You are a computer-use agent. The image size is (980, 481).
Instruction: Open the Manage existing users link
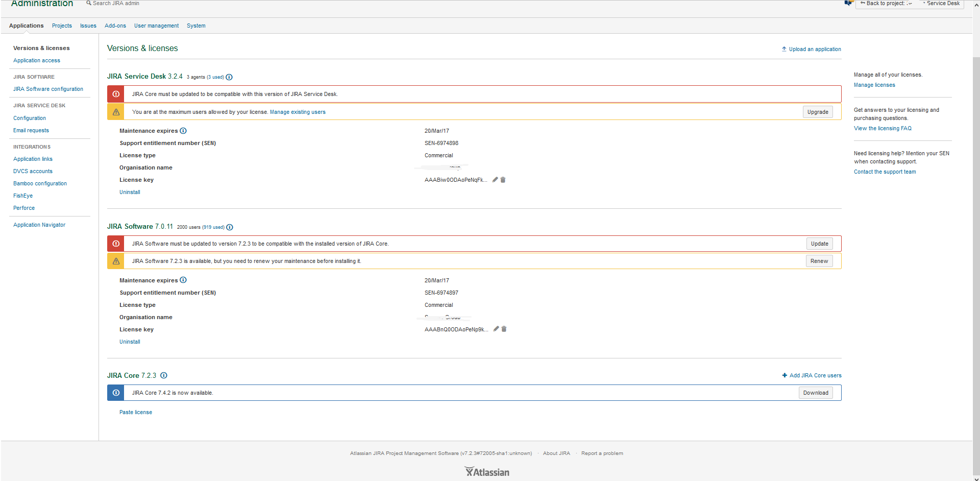[x=298, y=112]
